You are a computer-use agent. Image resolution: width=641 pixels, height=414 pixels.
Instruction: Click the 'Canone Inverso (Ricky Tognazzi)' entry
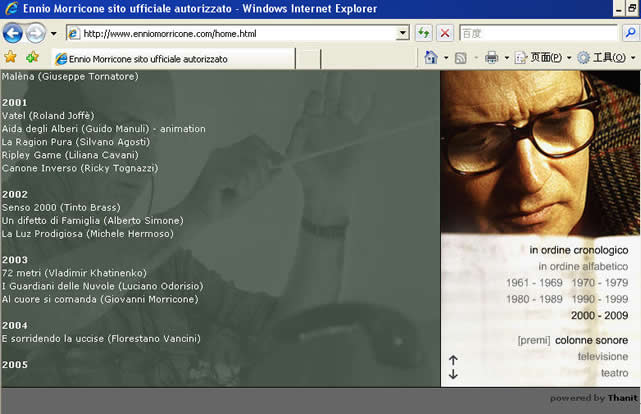(x=80, y=168)
